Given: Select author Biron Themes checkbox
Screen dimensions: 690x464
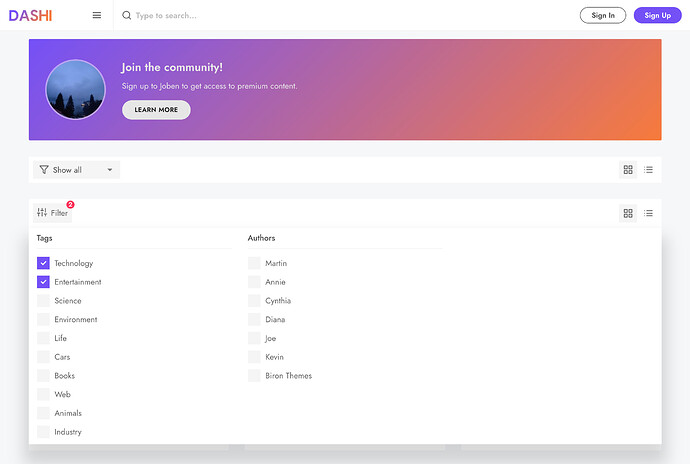Looking at the screenshot, I should tap(254, 376).
